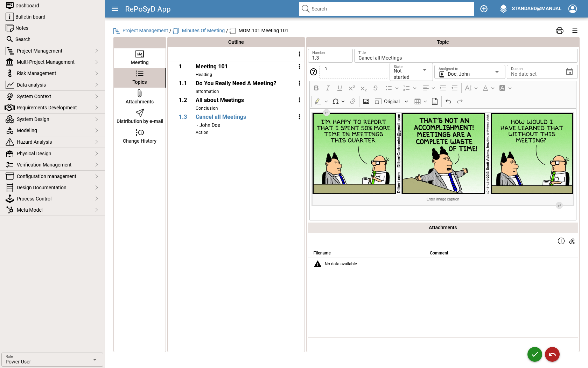Open the Change History tab
588x368 pixels.
tap(140, 137)
